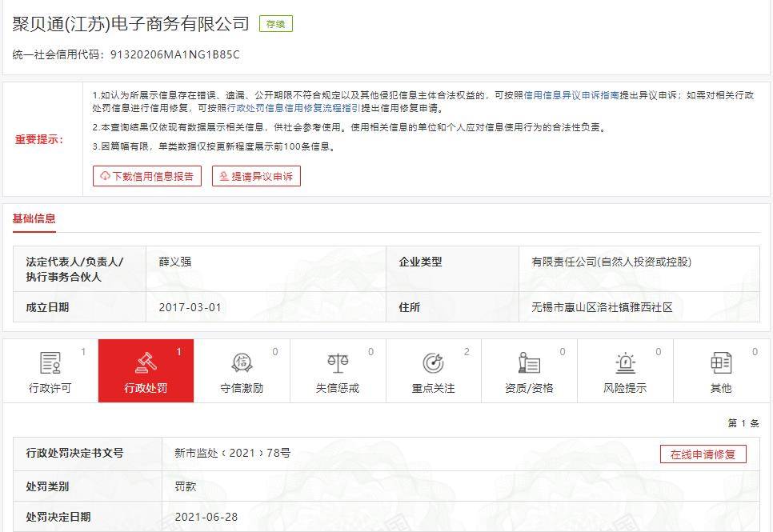Switch to the 守信激励 tab label

(x=242, y=388)
